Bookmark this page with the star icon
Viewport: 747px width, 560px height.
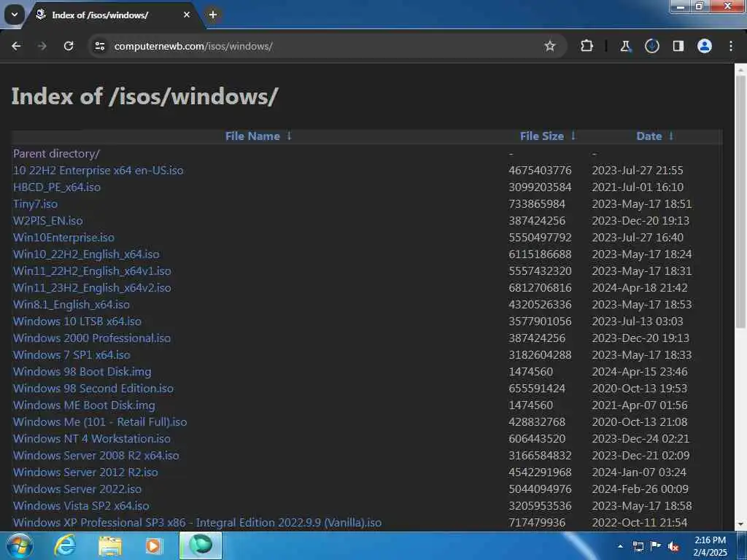coord(550,46)
